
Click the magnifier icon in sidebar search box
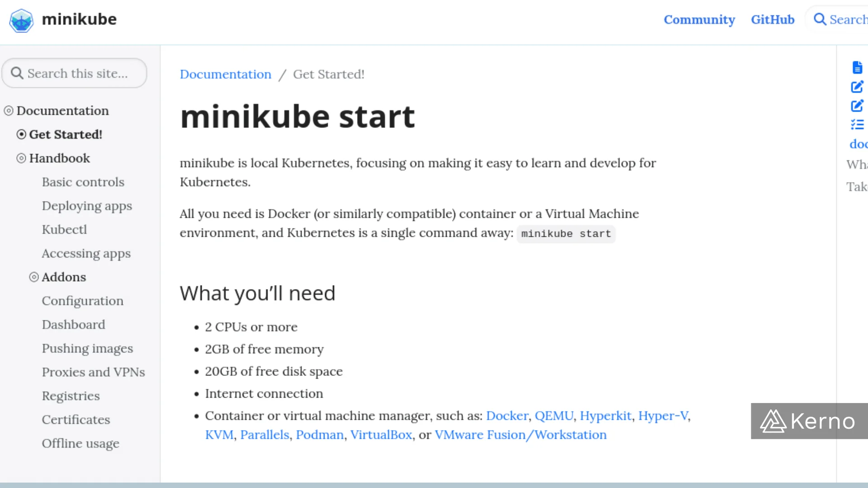click(18, 73)
